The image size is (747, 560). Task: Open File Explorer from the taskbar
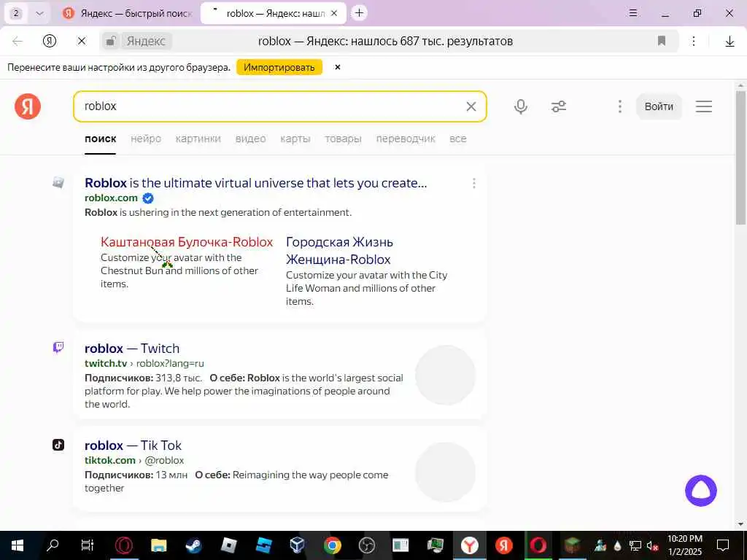point(158,545)
